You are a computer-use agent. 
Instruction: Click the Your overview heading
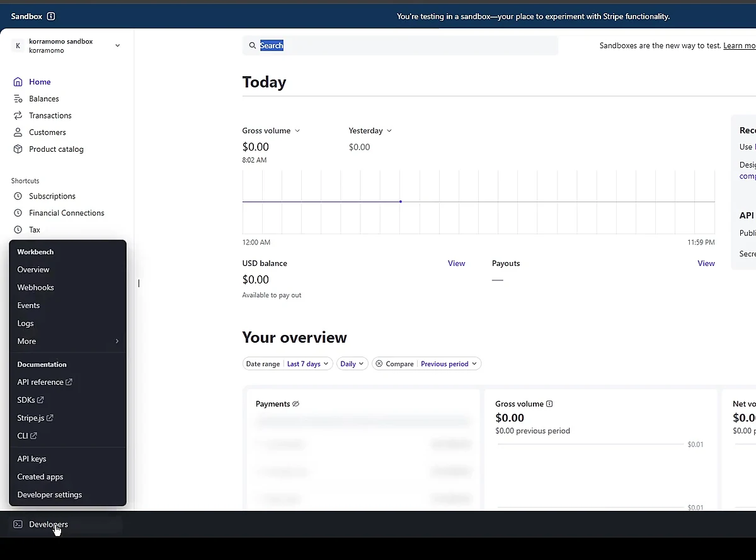point(294,338)
